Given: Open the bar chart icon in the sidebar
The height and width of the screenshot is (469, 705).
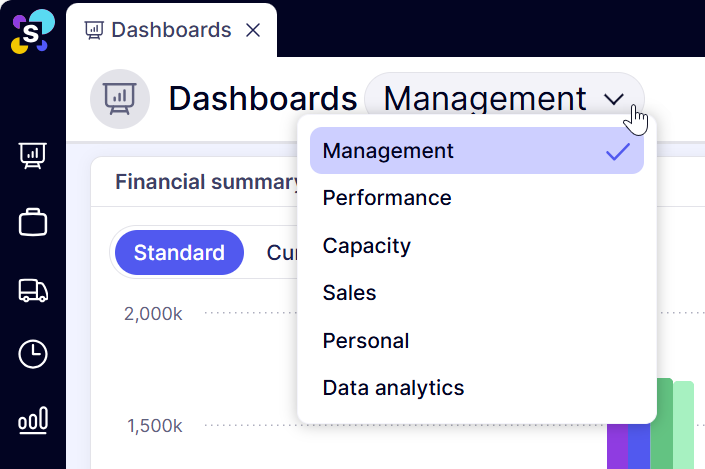Looking at the screenshot, I should click(x=33, y=421).
